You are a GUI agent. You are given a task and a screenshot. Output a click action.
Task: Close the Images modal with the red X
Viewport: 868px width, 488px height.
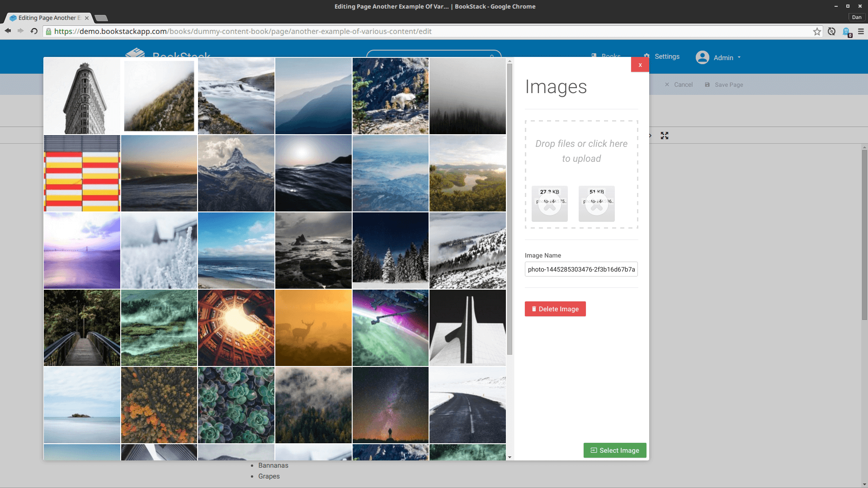[x=640, y=64]
